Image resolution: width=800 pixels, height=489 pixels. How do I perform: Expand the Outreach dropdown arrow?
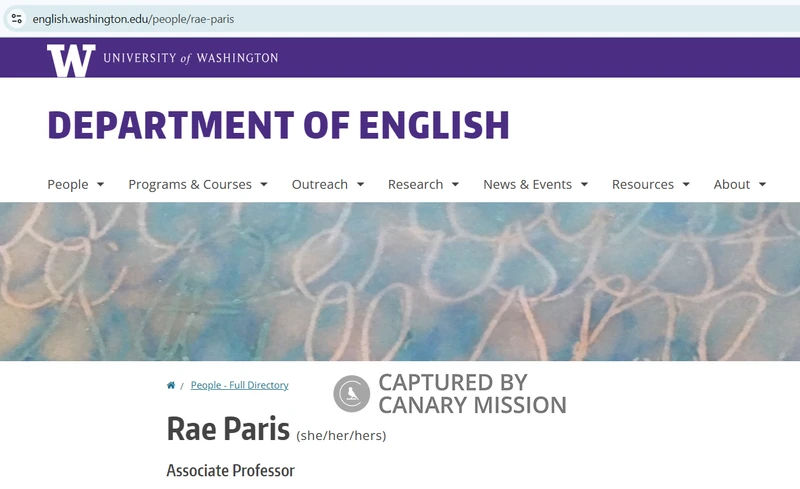pos(360,184)
